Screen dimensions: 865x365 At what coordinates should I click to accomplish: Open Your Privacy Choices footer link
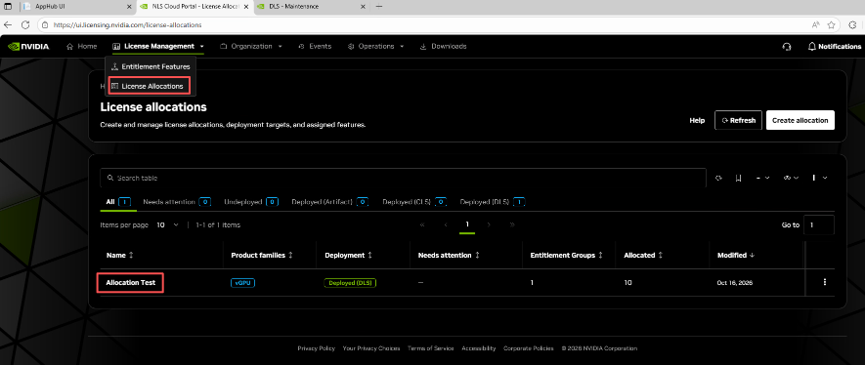pyautogui.click(x=371, y=348)
